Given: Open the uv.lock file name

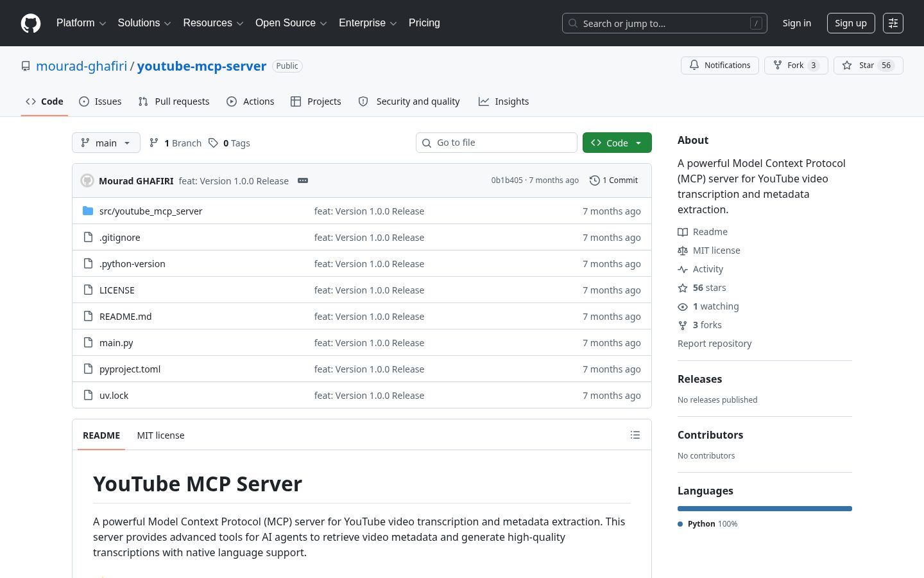Looking at the screenshot, I should point(114,396).
